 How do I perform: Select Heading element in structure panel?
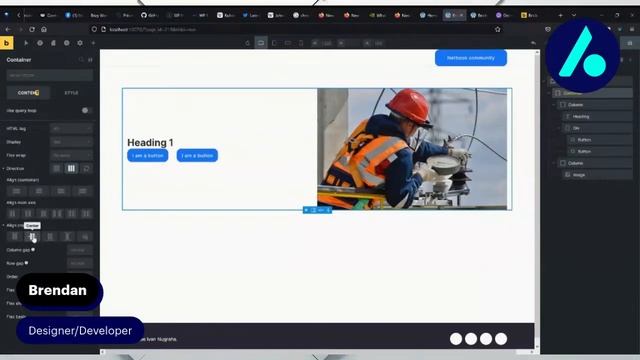pos(598,117)
